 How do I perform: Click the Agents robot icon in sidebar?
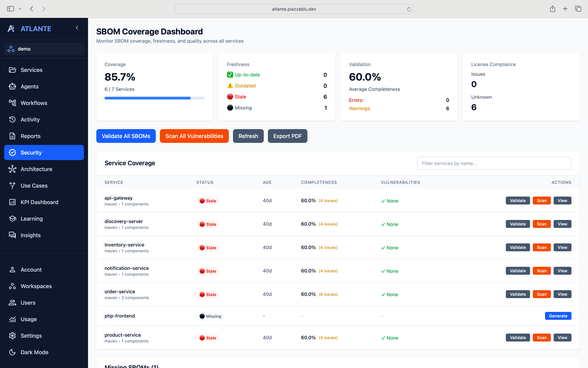(x=12, y=86)
